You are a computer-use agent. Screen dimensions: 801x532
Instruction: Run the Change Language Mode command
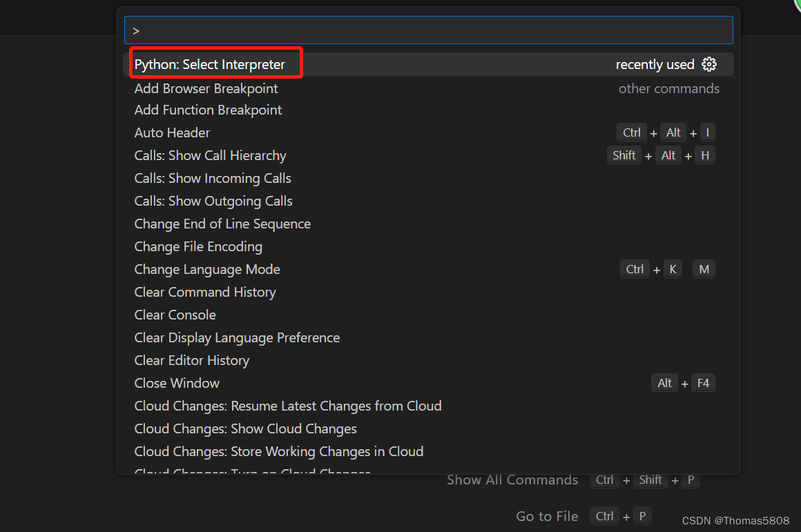[x=207, y=269]
